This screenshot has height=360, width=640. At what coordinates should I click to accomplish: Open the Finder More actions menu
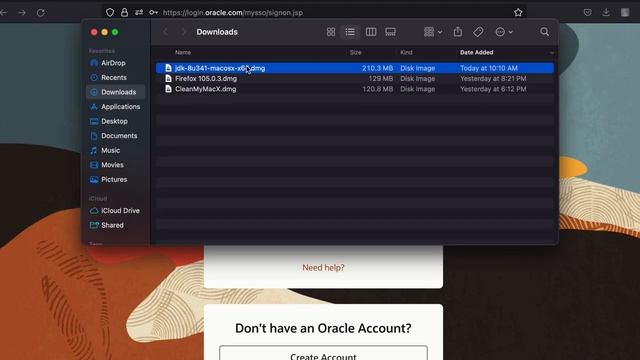504,32
